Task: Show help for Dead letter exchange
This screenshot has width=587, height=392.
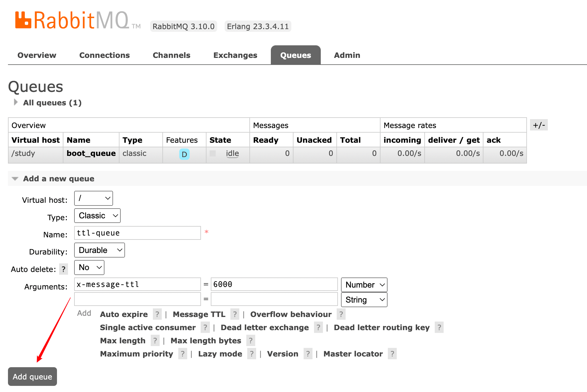Action: [x=318, y=327]
